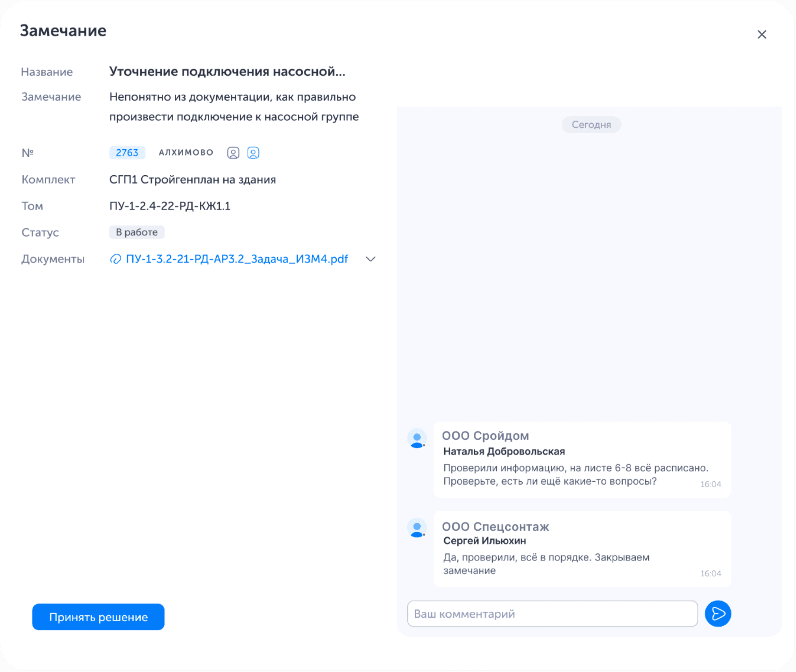This screenshot has width=796, height=672.
Task: Click the gray user profile icon next to АЛХИМОВО
Action: pyautogui.click(x=233, y=152)
